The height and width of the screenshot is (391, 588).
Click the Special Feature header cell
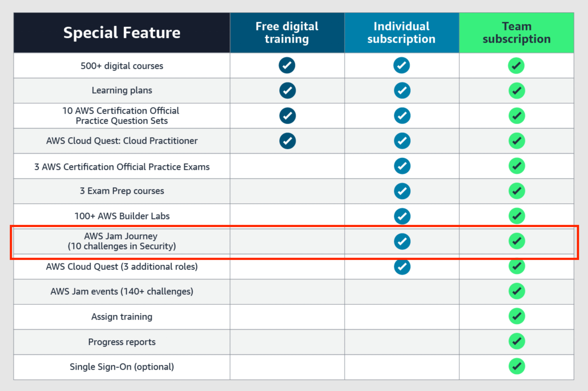(122, 33)
